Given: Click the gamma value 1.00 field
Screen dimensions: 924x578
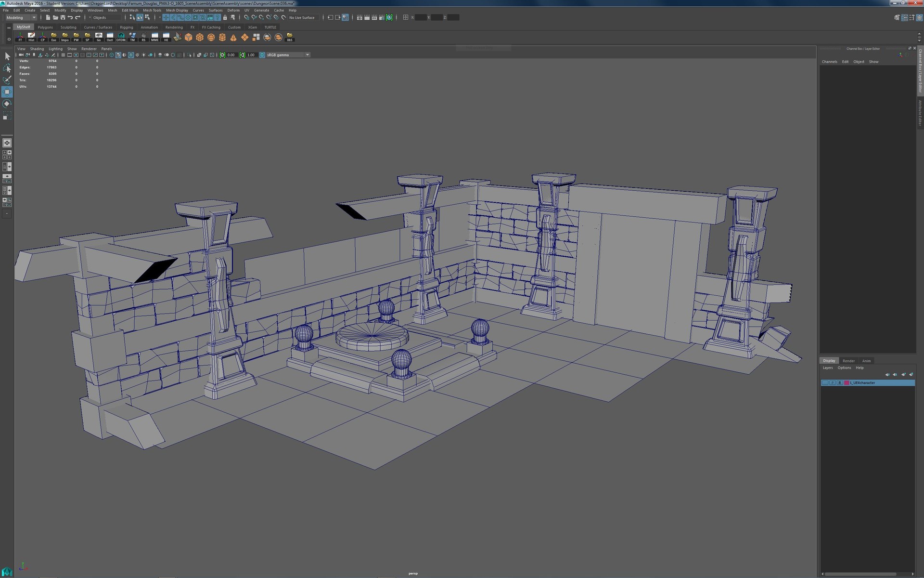Looking at the screenshot, I should pyautogui.click(x=251, y=55).
